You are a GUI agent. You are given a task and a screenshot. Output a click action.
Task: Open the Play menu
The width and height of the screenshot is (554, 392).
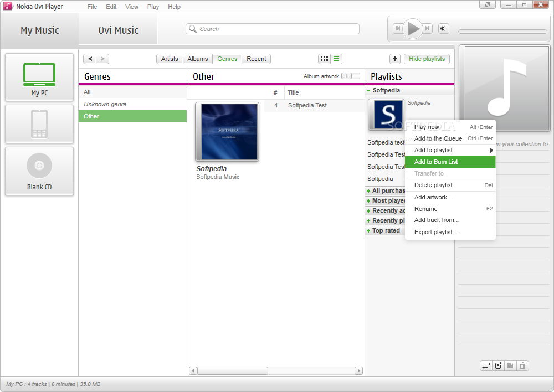pos(153,7)
